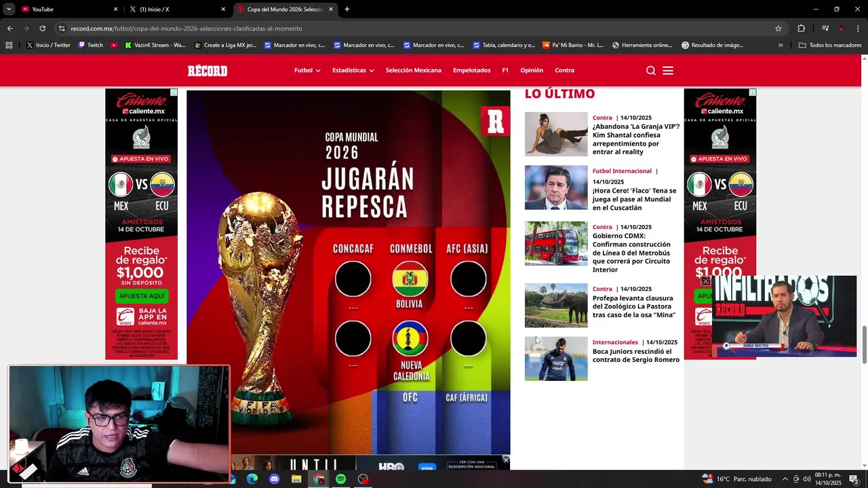Click the 'Flaco' Tena article thumbnail
Screen dimensions: 868x488
[556, 188]
